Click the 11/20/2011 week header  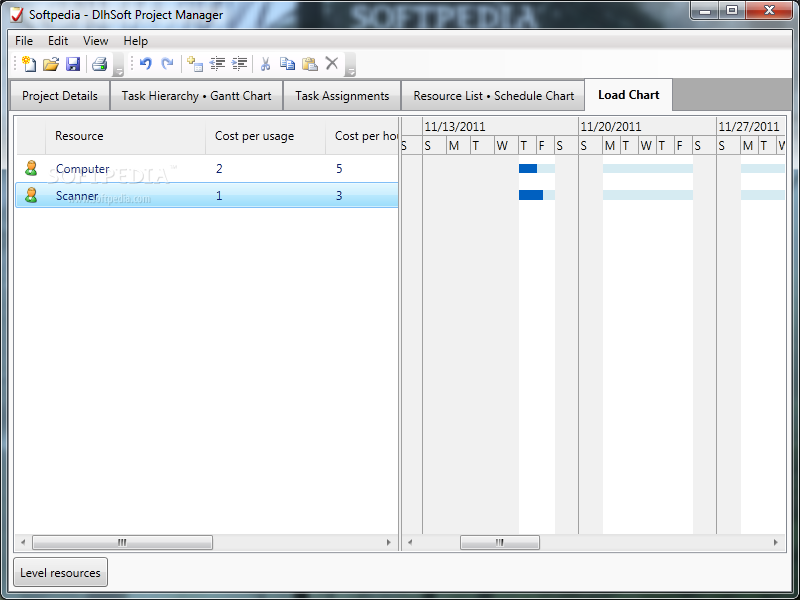(647, 127)
